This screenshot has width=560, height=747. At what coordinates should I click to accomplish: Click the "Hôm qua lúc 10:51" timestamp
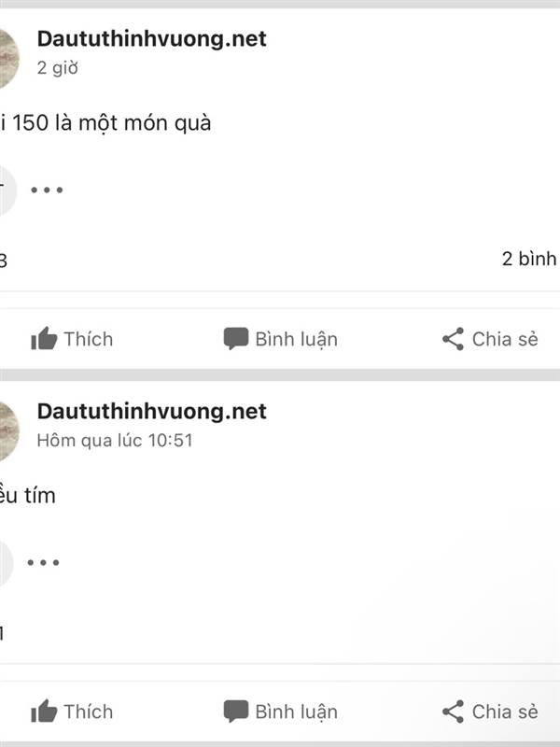pos(114,440)
